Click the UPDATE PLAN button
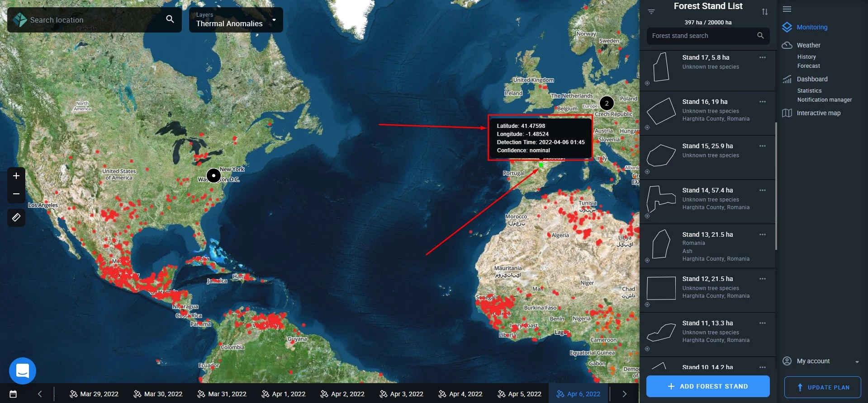This screenshot has width=868, height=403. tap(822, 387)
